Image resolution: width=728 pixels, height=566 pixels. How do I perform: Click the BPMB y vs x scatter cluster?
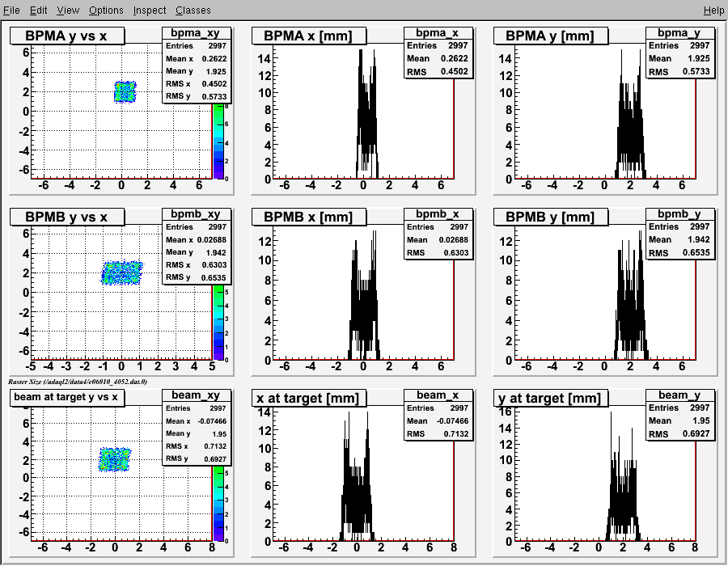[x=122, y=272]
